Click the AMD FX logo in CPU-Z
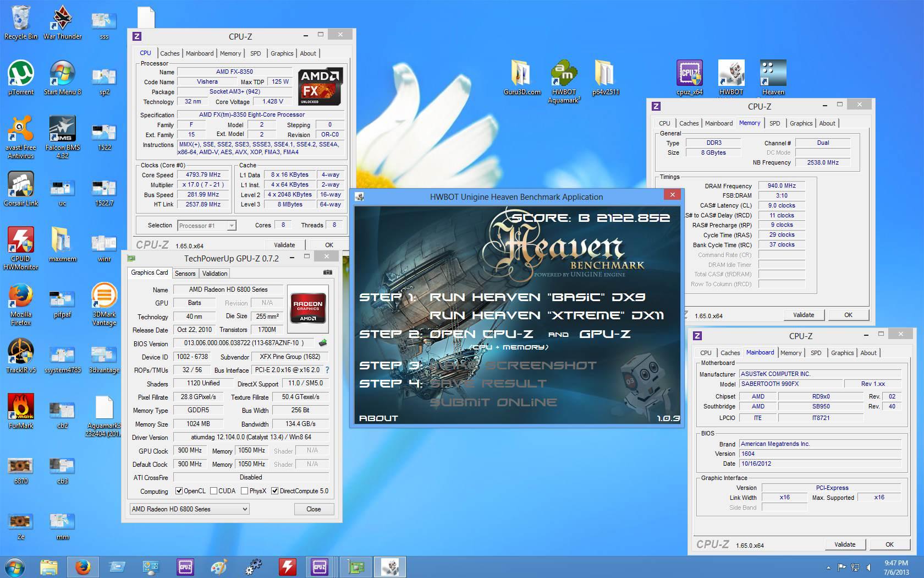The width and height of the screenshot is (924, 578). 321,86
